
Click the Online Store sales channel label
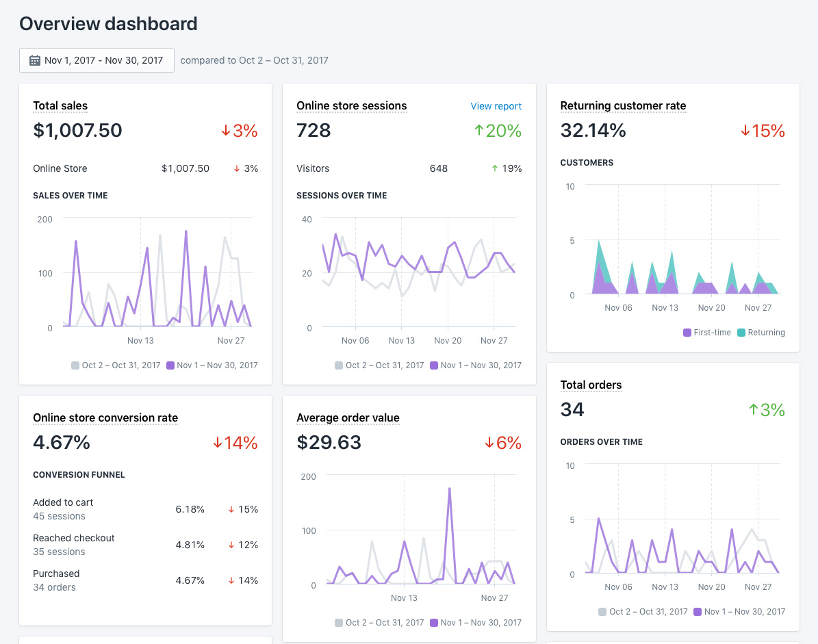tap(60, 168)
